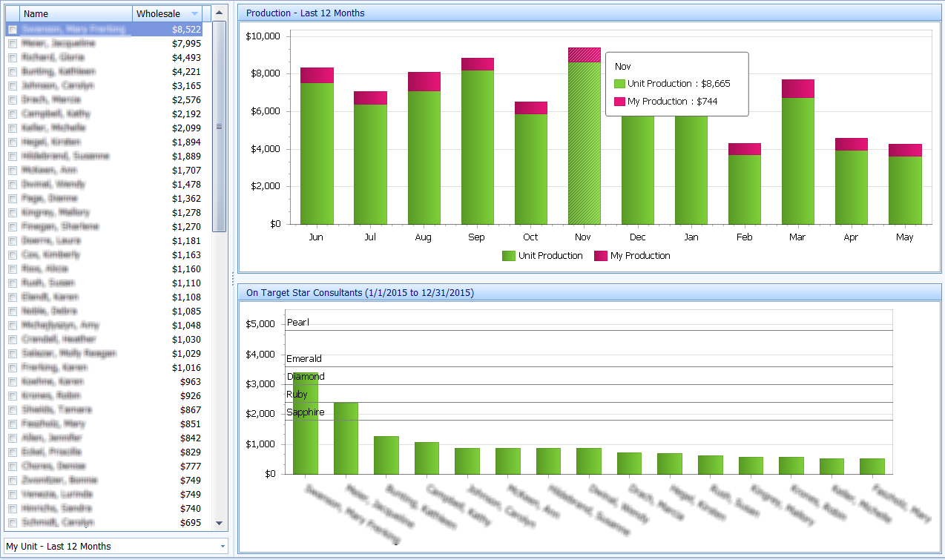Select the tallest bar in Star Consultants chart

[x=304, y=423]
